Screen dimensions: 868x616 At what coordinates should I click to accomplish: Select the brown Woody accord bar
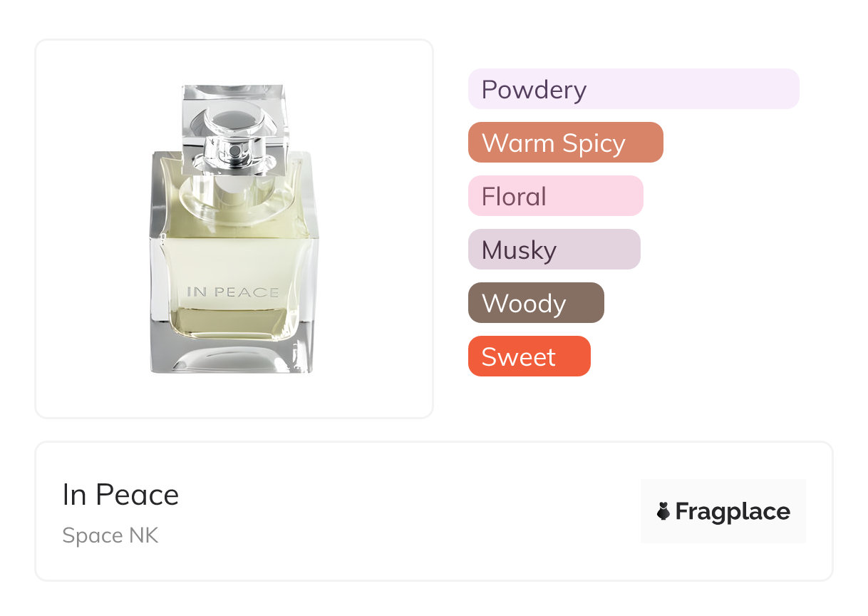coord(535,303)
